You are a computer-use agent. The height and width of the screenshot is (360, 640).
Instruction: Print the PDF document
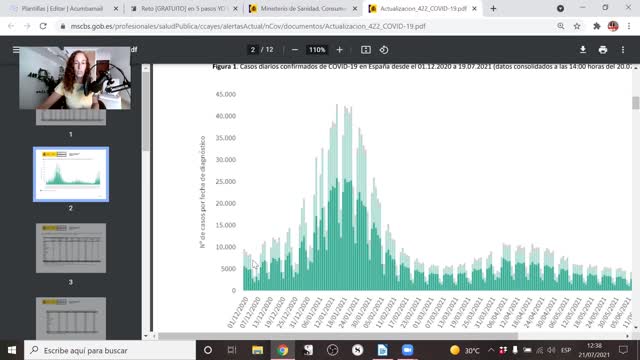(x=603, y=50)
